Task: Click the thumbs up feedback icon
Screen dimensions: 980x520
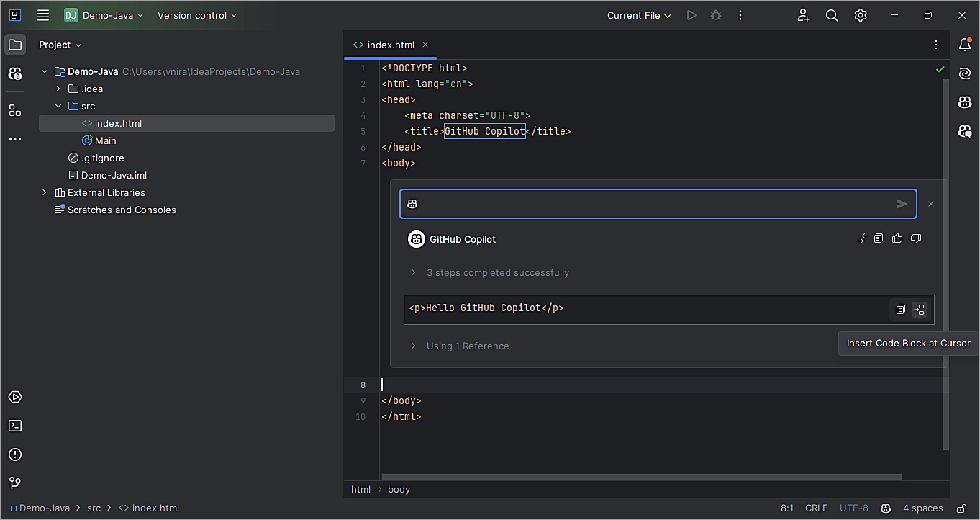Action: pyautogui.click(x=897, y=238)
